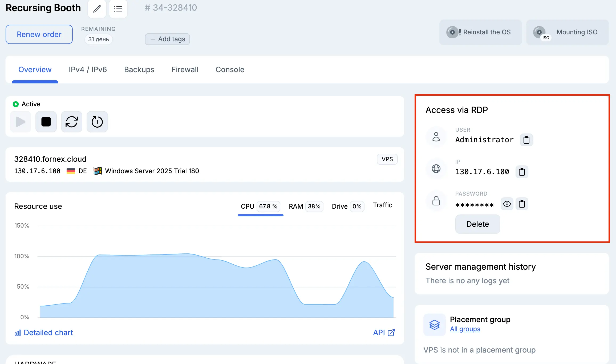616x364 pixels.
Task: Click the Windows logo icon
Action: (x=98, y=171)
